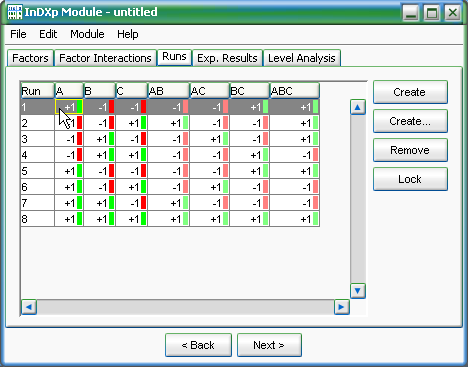Click factor A cell in run 8
Screen dimensions: 468x367
[69, 219]
